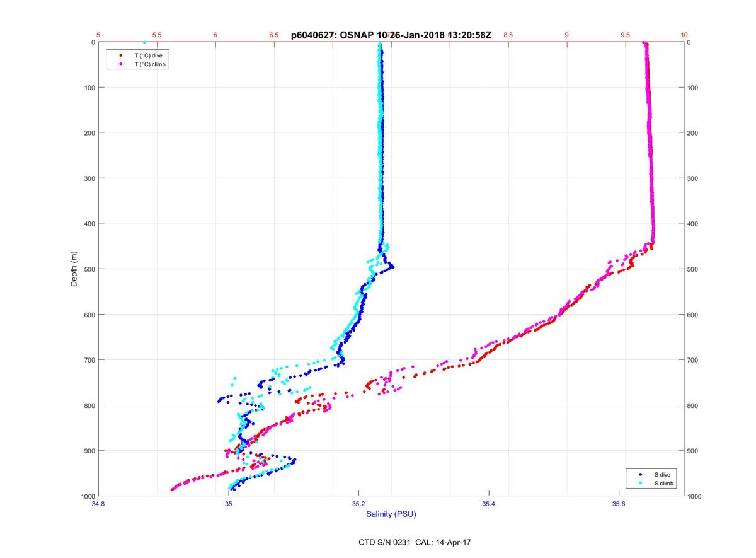Click '400' on the left depth axis
756x558 pixels.
click(x=89, y=224)
